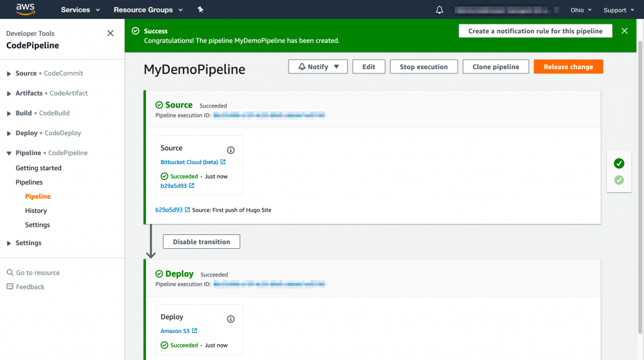Open bottom b29a5d93 commit link

[x=169, y=210]
